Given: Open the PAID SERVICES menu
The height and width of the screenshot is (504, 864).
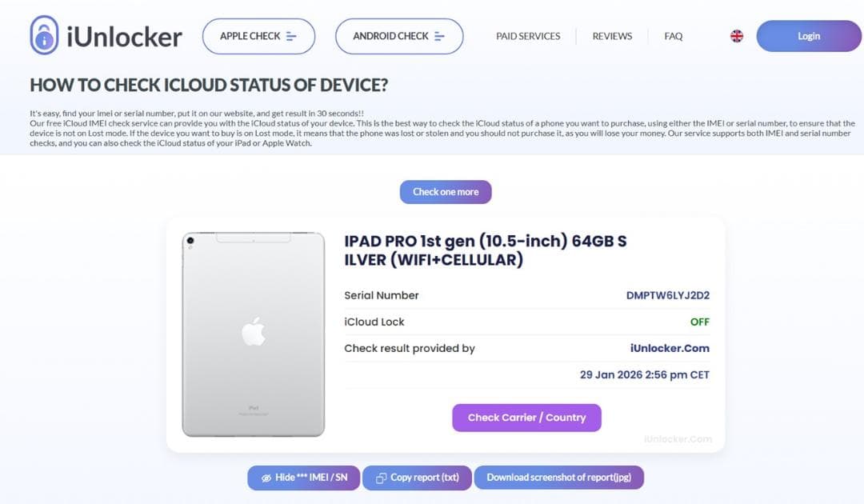Looking at the screenshot, I should (528, 36).
